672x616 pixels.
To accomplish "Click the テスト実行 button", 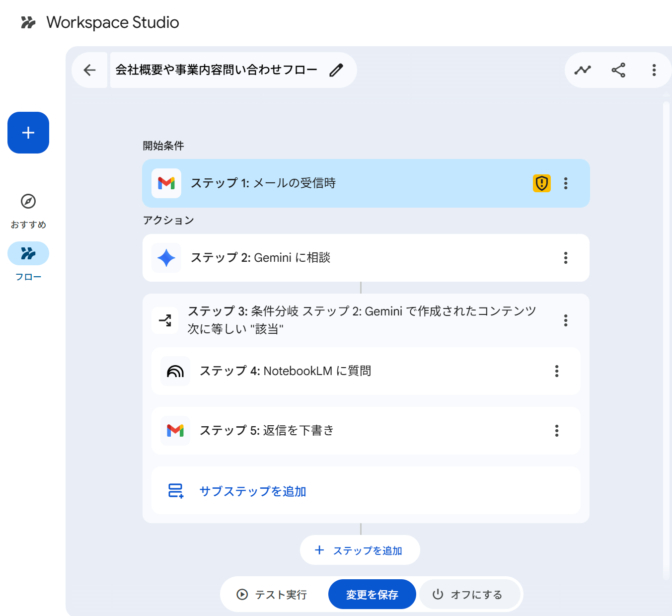I will (272, 595).
